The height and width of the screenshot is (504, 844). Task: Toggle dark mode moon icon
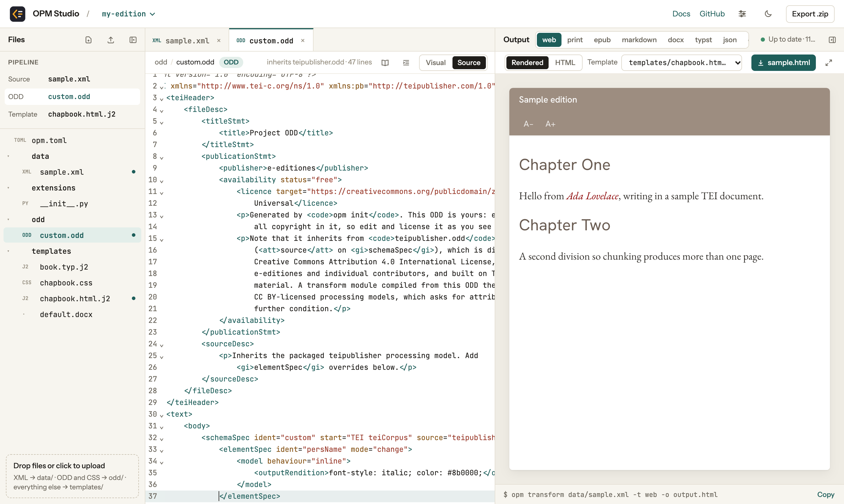coord(768,14)
